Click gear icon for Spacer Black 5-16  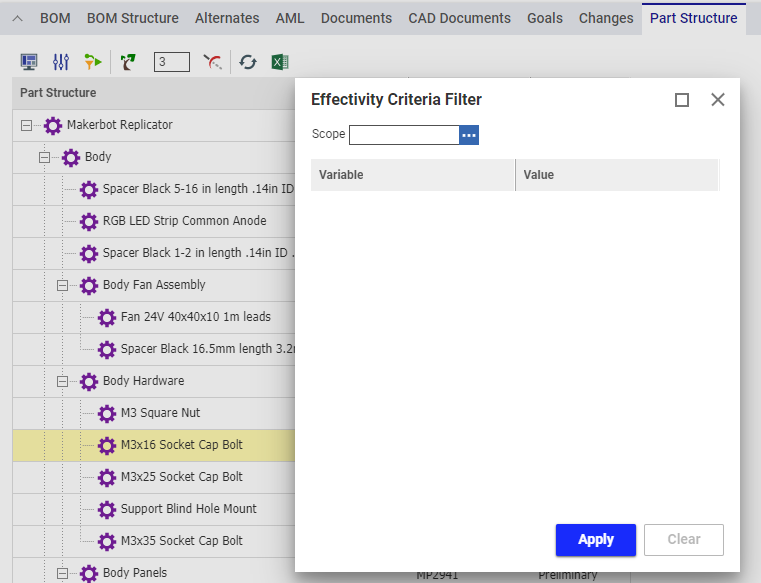coord(89,189)
